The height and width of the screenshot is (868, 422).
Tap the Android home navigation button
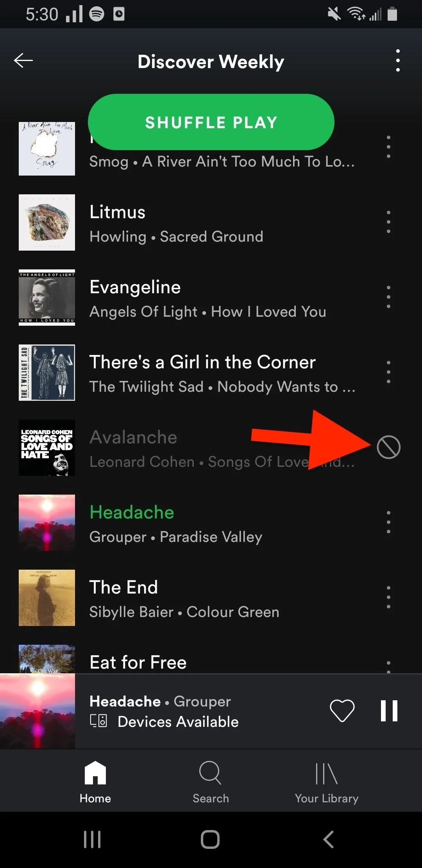pos(210,839)
